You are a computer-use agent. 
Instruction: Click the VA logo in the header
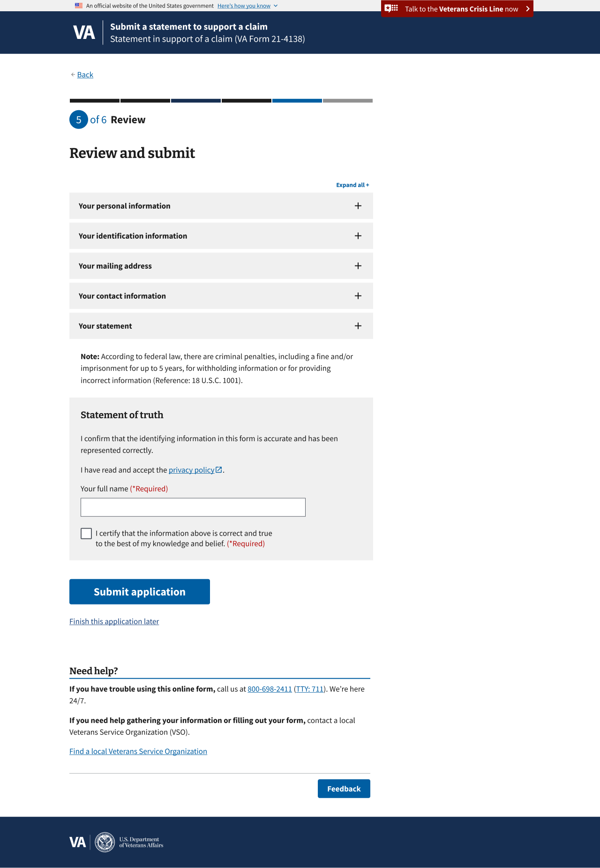click(x=84, y=32)
